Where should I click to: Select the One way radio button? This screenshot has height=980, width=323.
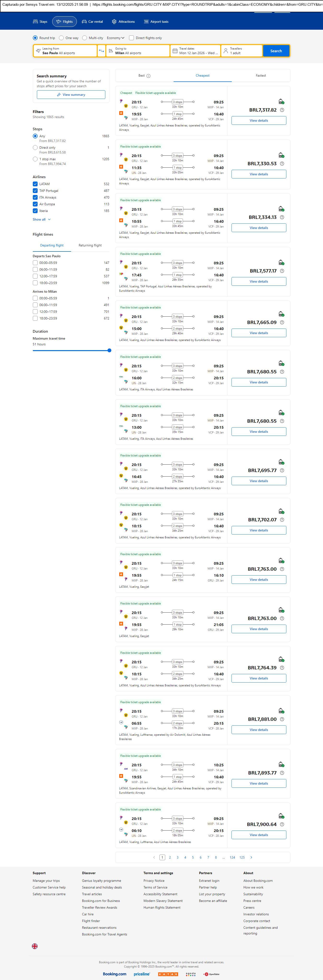(x=61, y=38)
